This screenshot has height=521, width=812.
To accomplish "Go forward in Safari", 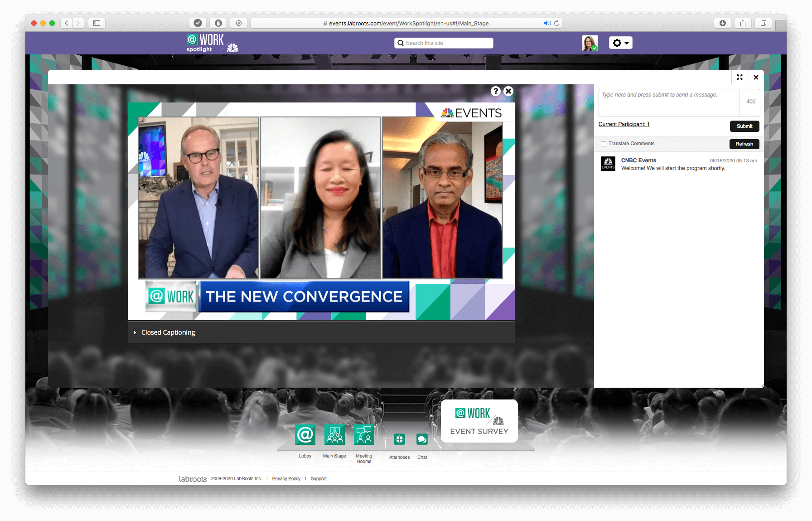I will click(78, 23).
